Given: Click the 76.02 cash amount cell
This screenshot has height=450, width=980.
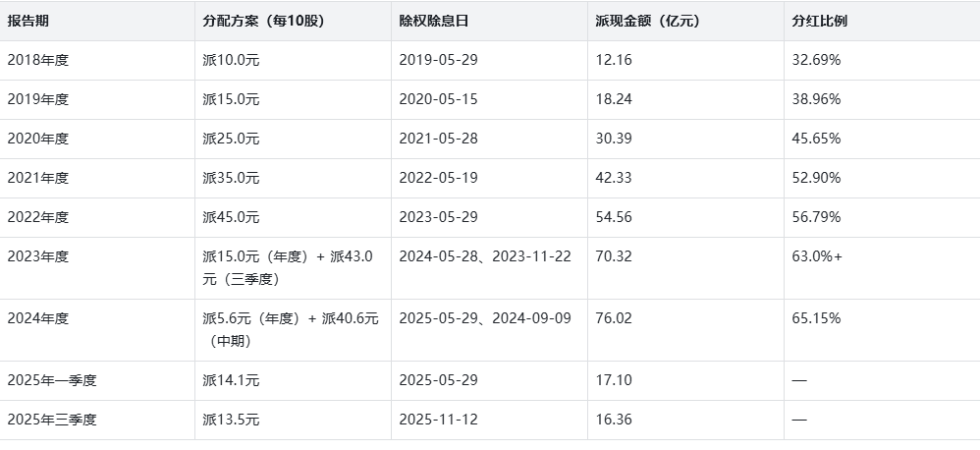Looking at the screenshot, I should pos(614,318).
